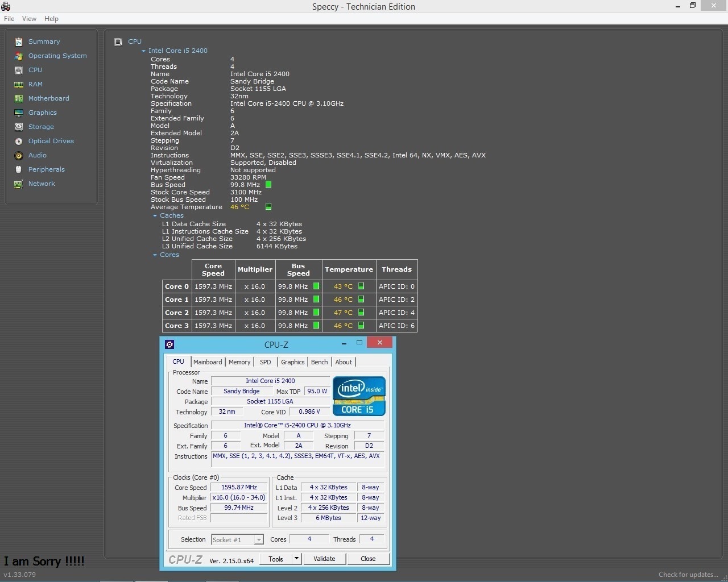Click Core 0 temperature graph icon
This screenshot has width=728, height=582.
(361, 286)
